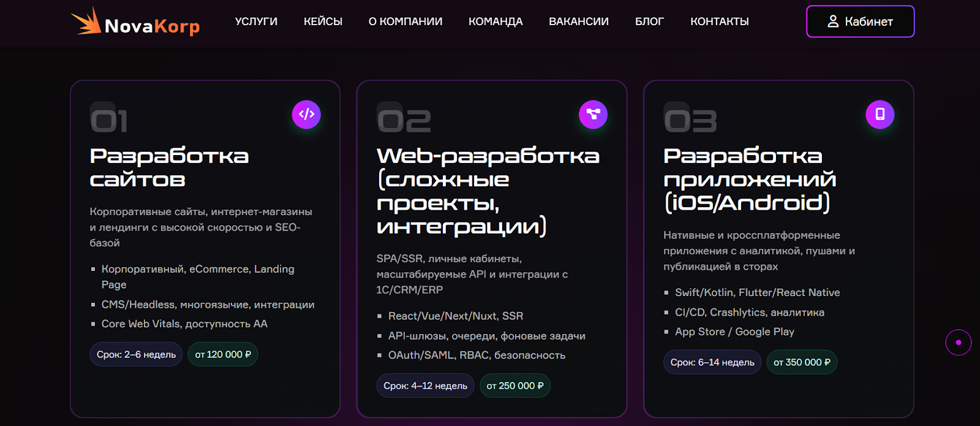This screenshot has height=426, width=980.
Task: Click the 'от 250 000 ₽' price tag
Action: (514, 386)
